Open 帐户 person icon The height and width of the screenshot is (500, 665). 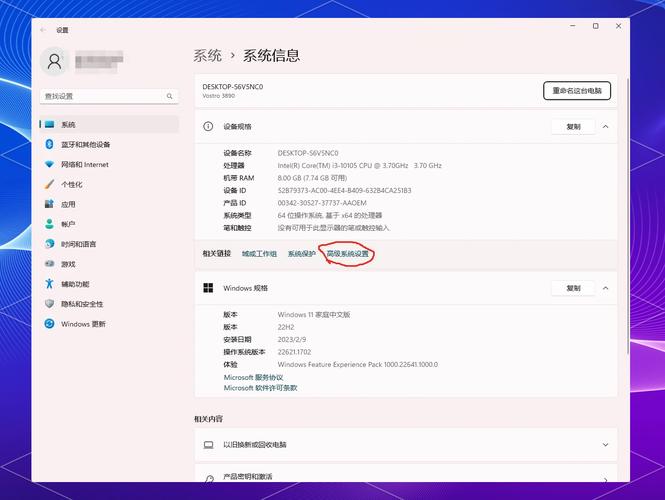coord(49,224)
